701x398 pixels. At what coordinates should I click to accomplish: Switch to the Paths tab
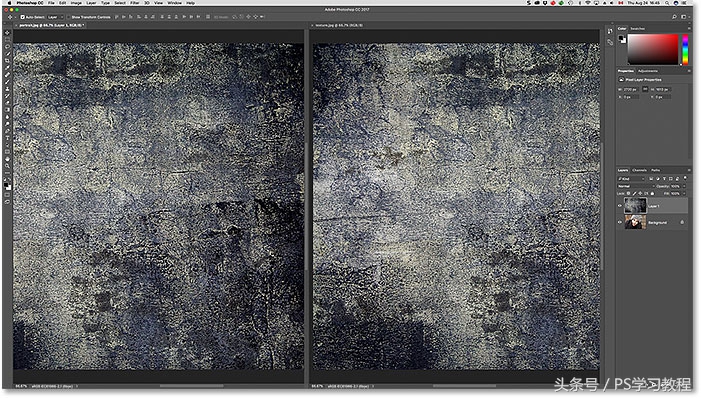click(655, 170)
